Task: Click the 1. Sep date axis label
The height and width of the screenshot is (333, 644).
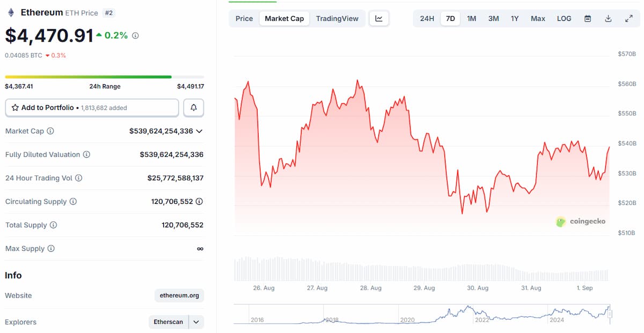Action: click(x=584, y=288)
